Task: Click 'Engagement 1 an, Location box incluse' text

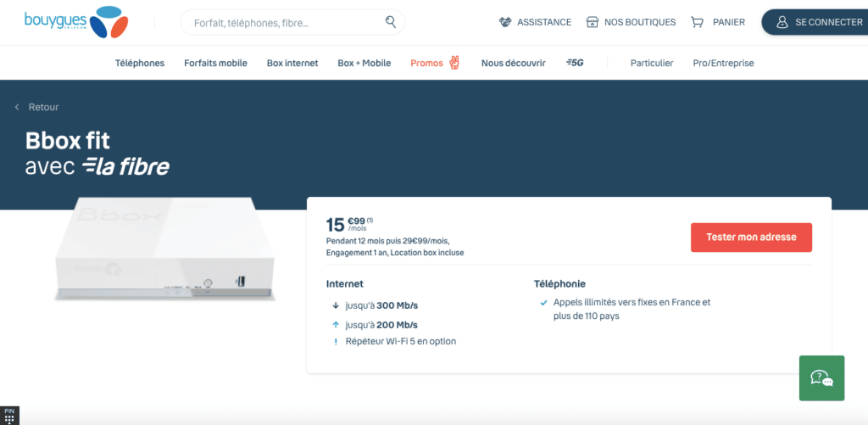Action: pos(395,253)
